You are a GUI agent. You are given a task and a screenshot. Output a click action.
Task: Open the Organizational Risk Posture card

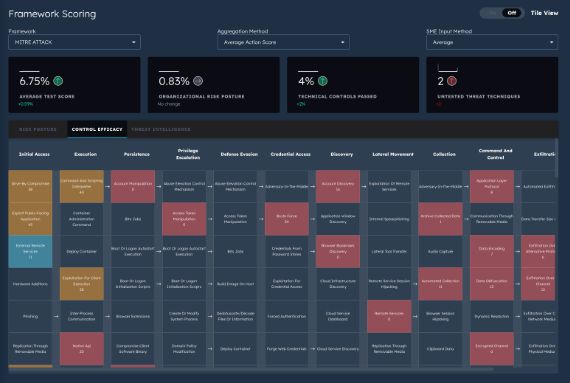(x=214, y=85)
